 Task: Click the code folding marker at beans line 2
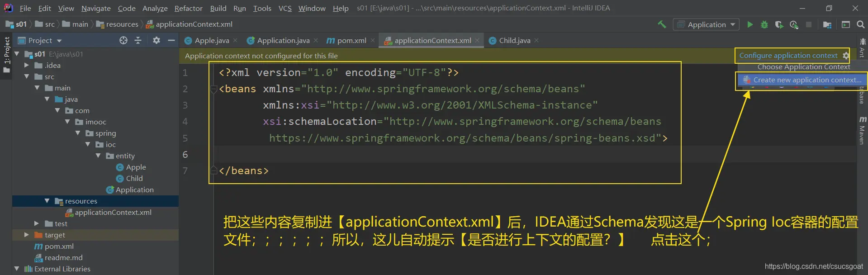(x=213, y=89)
